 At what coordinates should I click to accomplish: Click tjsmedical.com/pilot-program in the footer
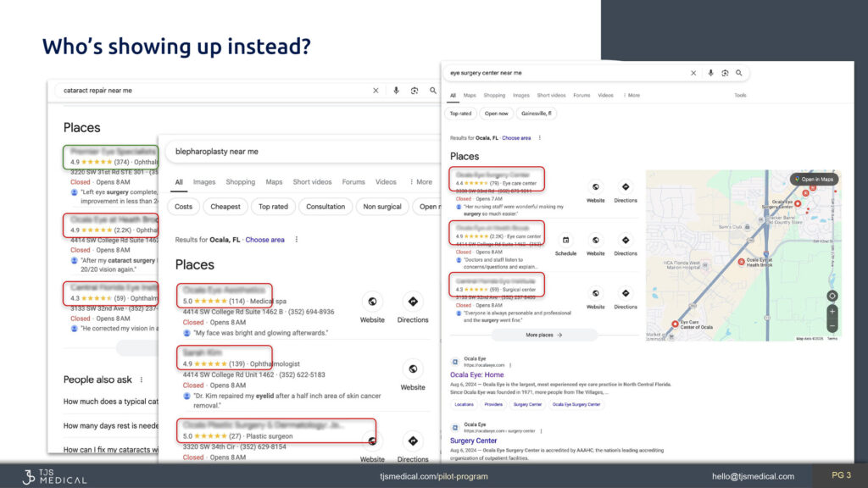433,476
